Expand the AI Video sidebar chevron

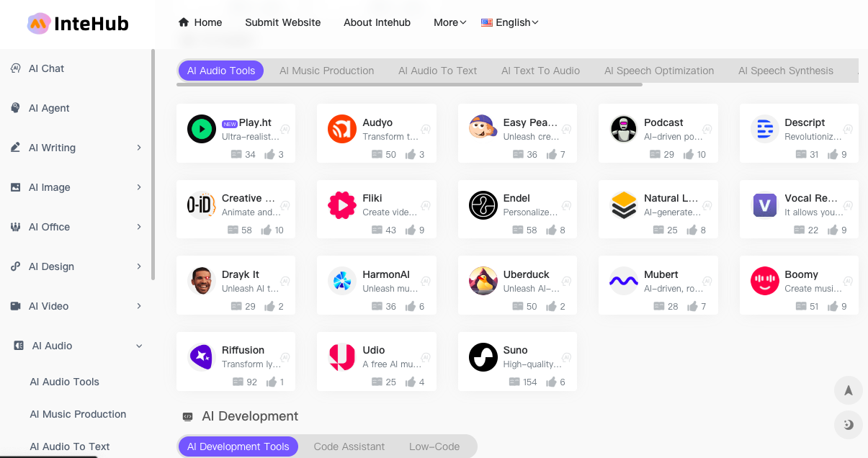click(139, 306)
